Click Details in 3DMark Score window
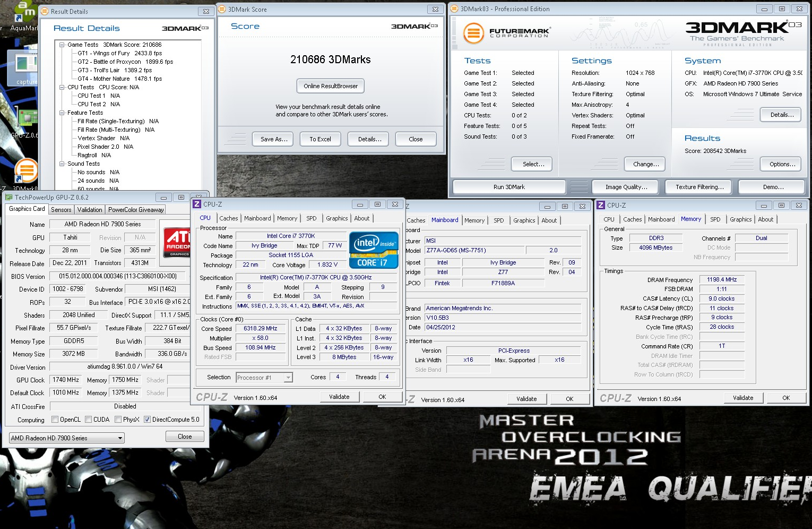The height and width of the screenshot is (529, 812). [x=369, y=139]
